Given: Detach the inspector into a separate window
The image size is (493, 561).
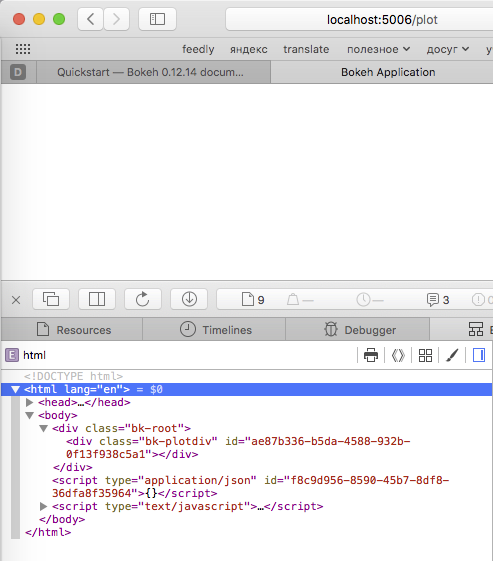Looking at the screenshot, I should [x=51, y=299].
